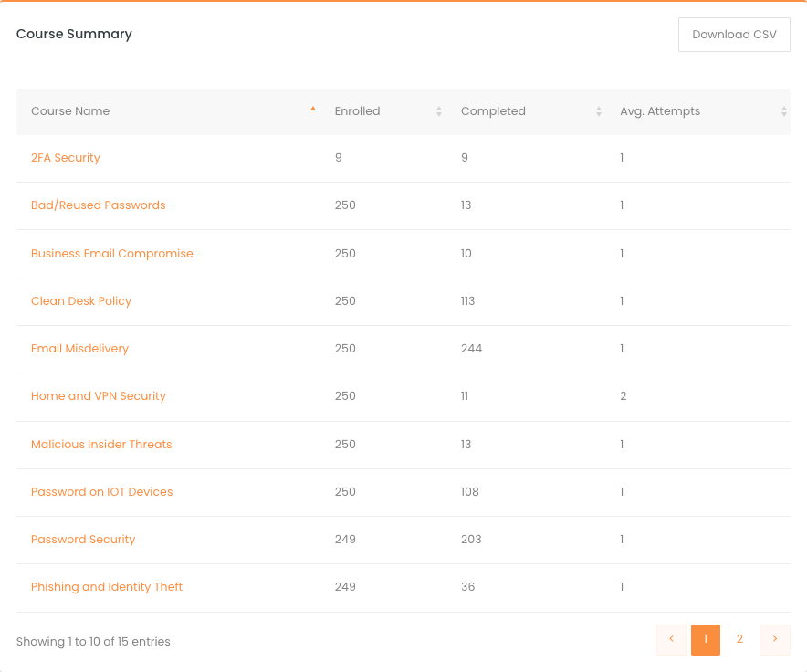Select Email Misdelivery course link

(79, 349)
